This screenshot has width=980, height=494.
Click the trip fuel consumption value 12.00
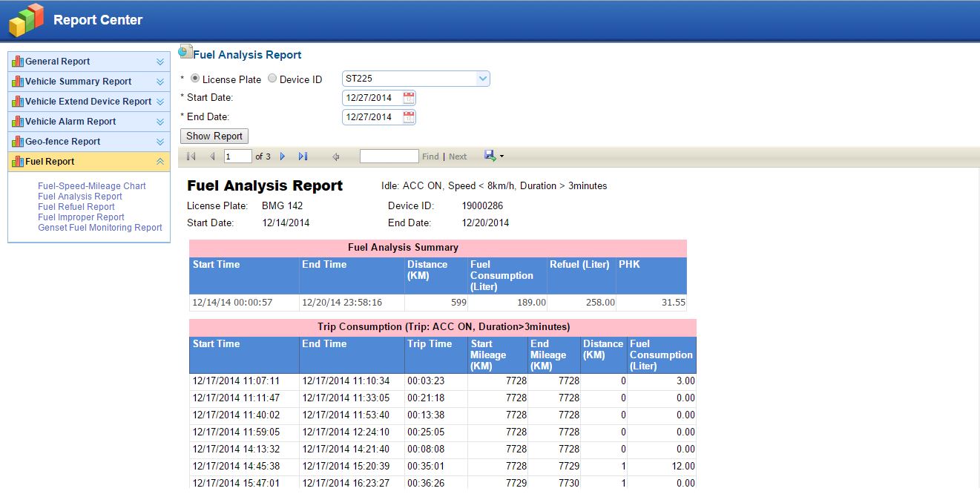[x=683, y=467]
